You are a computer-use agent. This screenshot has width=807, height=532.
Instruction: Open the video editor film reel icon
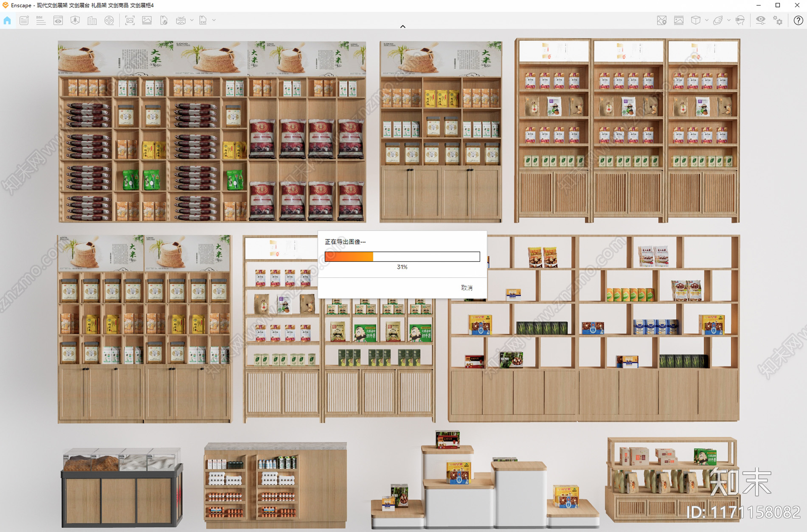[x=109, y=21]
